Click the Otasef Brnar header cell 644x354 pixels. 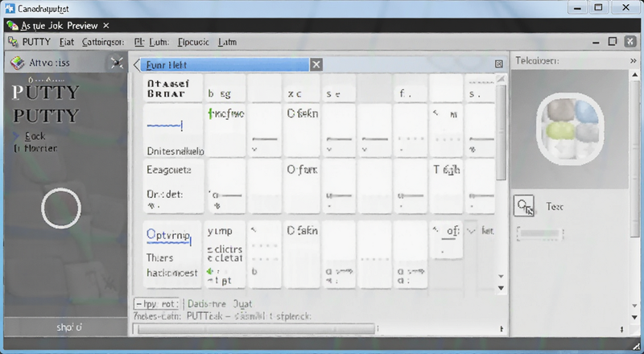click(173, 88)
